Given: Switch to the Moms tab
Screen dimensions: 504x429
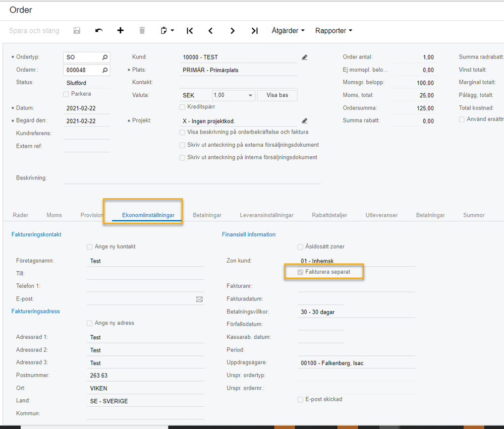Looking at the screenshot, I should pos(54,215).
